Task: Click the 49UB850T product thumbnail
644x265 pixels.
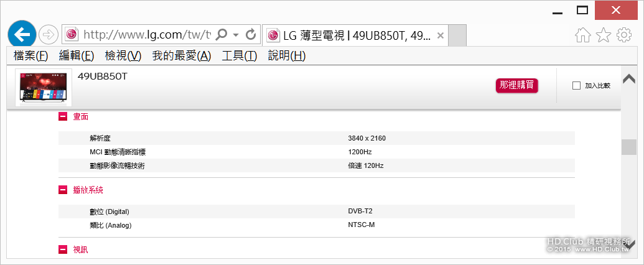Action: [43, 88]
